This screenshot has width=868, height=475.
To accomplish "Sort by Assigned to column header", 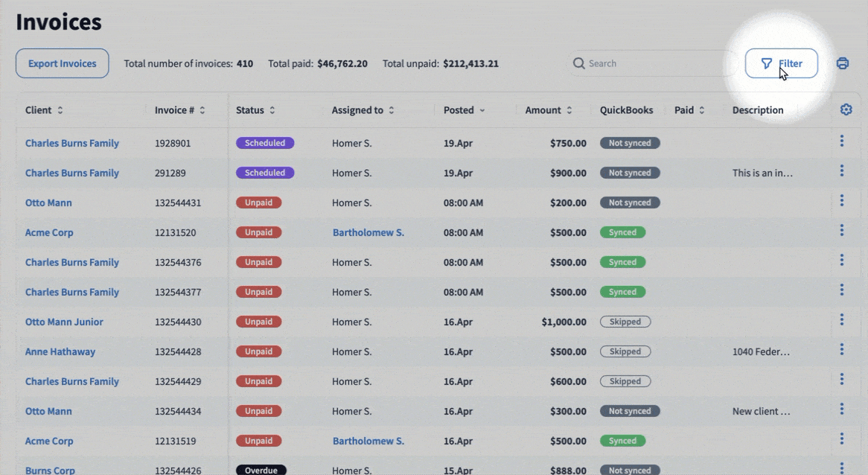I will point(363,110).
